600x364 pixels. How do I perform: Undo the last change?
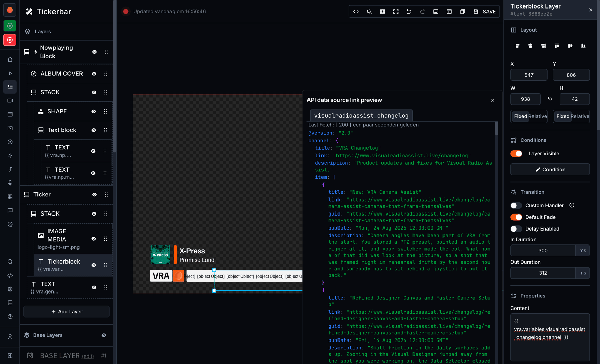409,12
